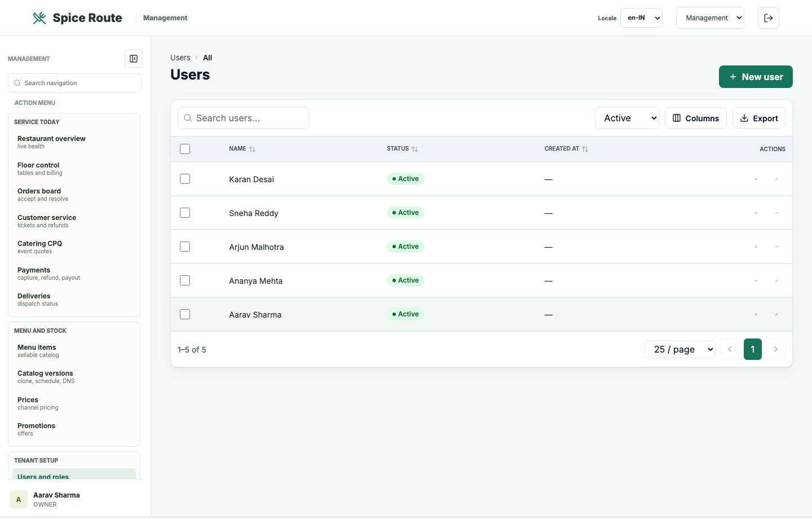Edit the Ananya Mehta row with the pencil icon
Viewport: 812px width, 519px height.
click(x=776, y=280)
